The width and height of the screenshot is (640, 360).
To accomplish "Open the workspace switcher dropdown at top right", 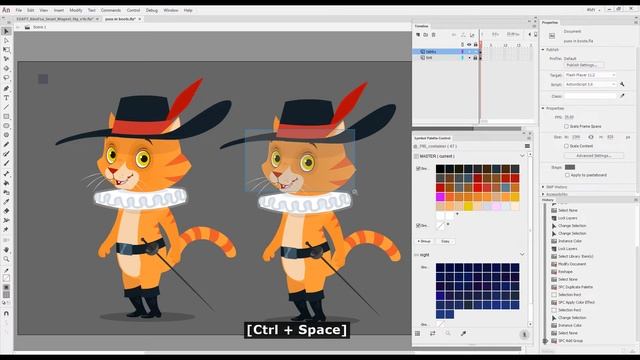I will (x=594, y=10).
